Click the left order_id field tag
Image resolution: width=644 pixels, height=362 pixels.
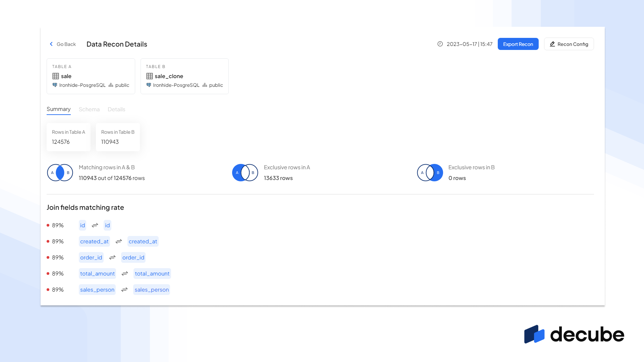[91, 257]
